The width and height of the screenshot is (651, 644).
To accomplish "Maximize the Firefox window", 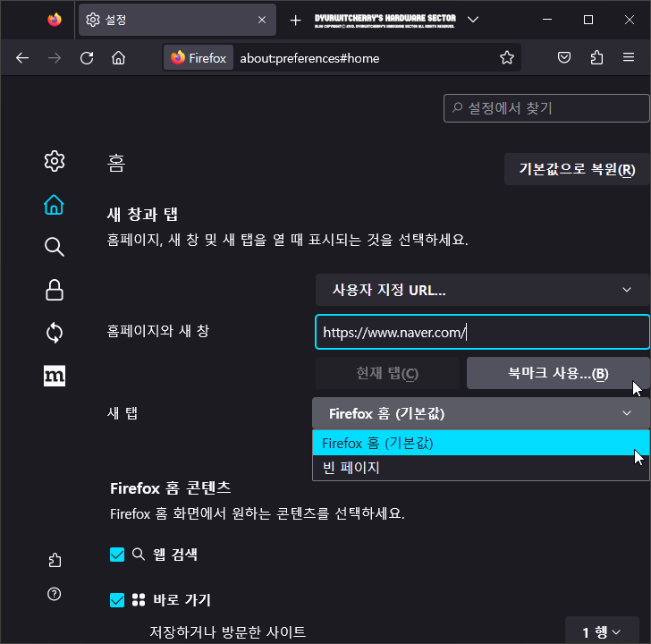I will tap(588, 20).
